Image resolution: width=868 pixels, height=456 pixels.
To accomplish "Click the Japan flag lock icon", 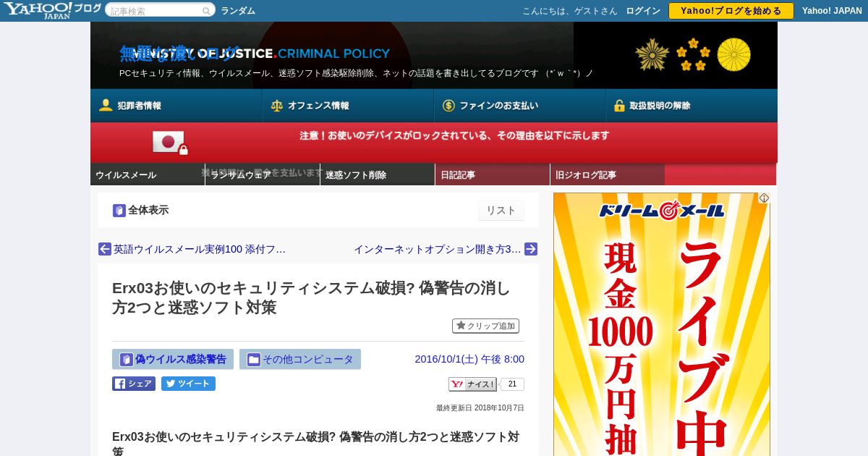I will [x=170, y=143].
